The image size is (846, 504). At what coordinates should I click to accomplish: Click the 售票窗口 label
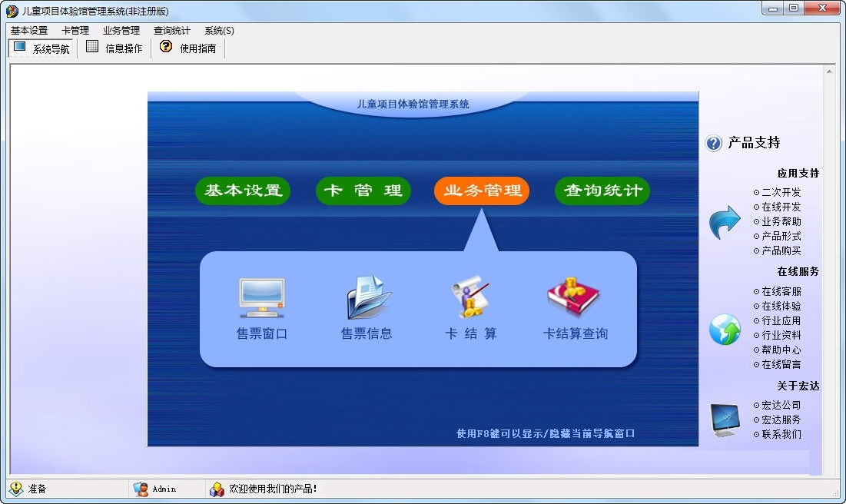pos(262,333)
